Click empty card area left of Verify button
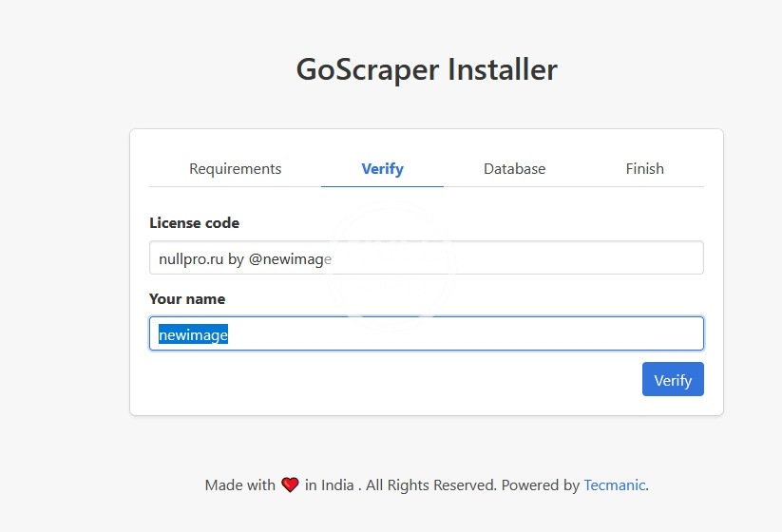Screen dimensions: 782x532 pyautogui.click(x=380, y=380)
